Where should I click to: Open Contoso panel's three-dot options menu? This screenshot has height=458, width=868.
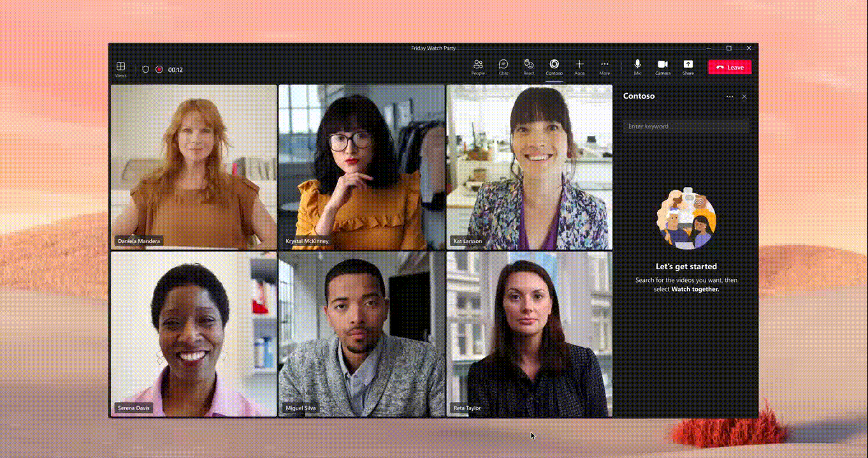(x=730, y=97)
